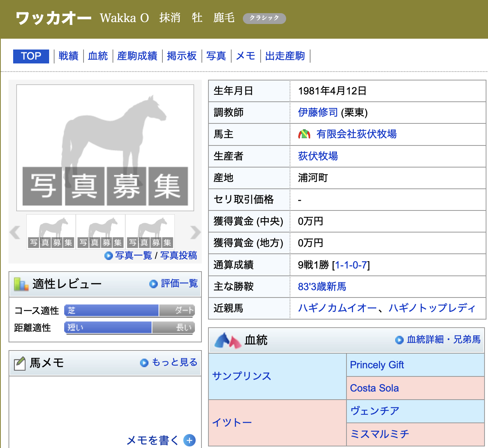
Task: Click the first small photo thumbnail
Action: 51,232
